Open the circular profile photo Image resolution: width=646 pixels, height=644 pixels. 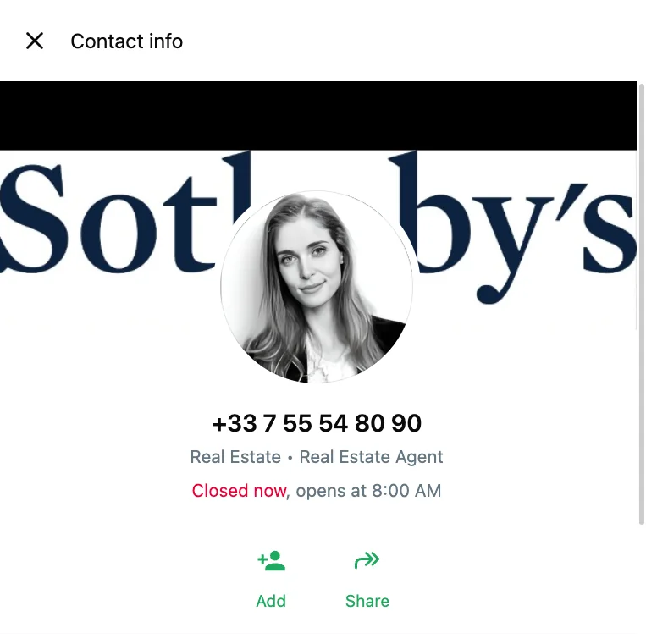pos(317,287)
